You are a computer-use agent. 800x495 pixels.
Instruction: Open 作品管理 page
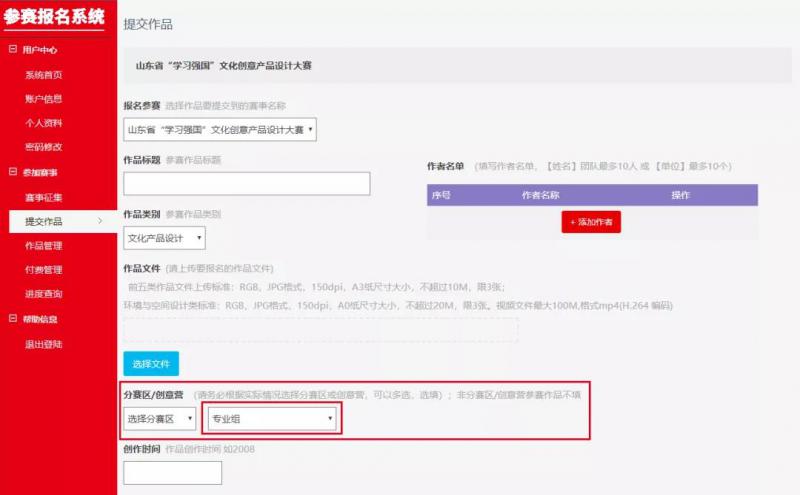(44, 245)
